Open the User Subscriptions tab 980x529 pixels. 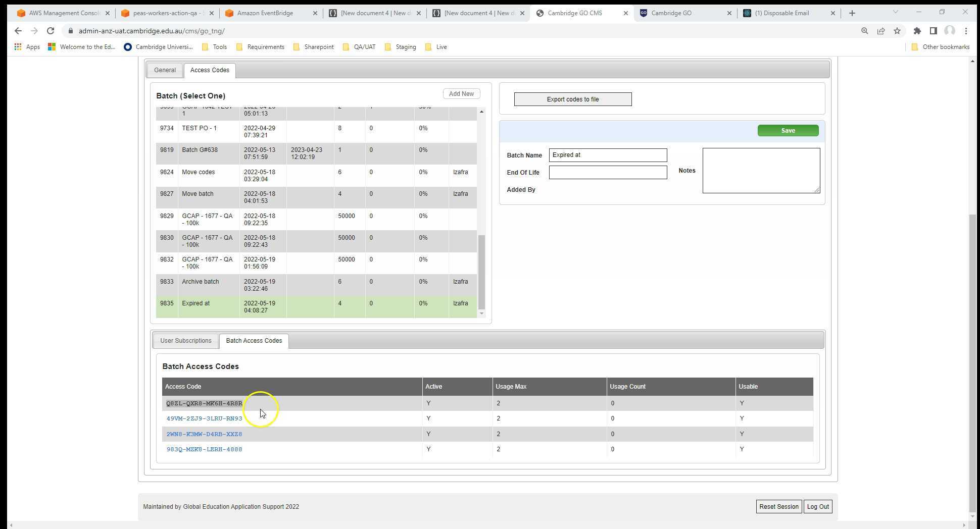tap(185, 340)
